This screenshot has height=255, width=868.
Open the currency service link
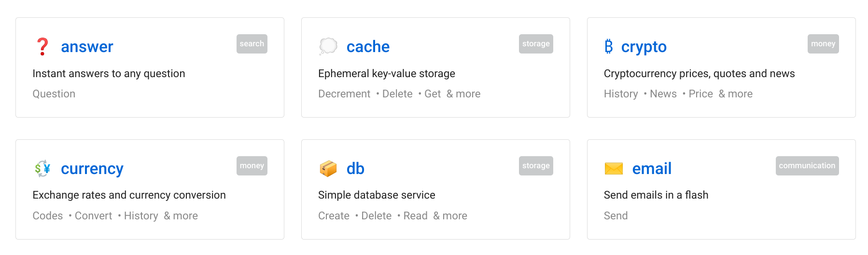click(x=92, y=169)
